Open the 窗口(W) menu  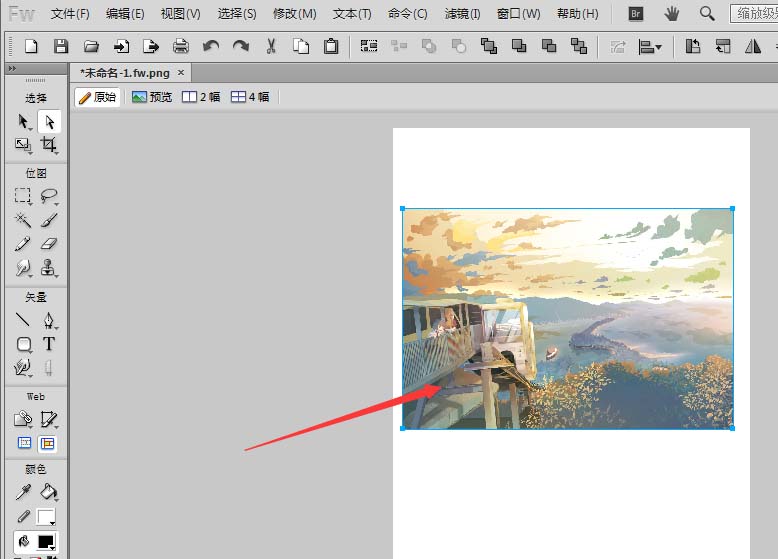(x=519, y=14)
